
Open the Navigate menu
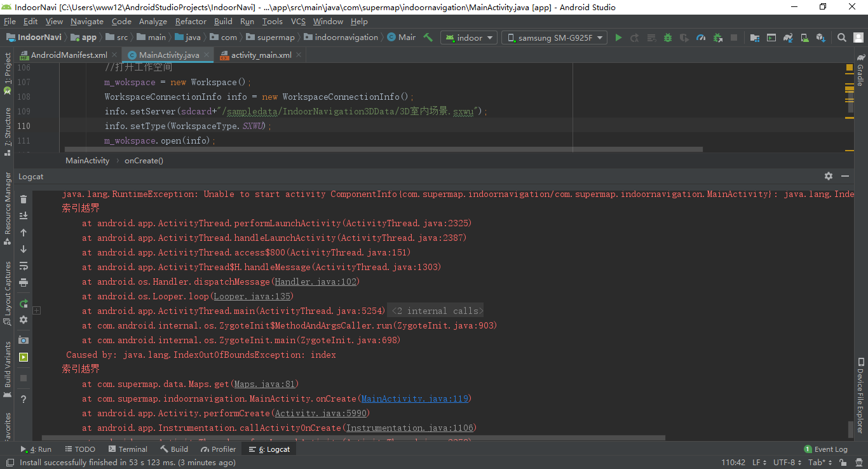pos(87,21)
